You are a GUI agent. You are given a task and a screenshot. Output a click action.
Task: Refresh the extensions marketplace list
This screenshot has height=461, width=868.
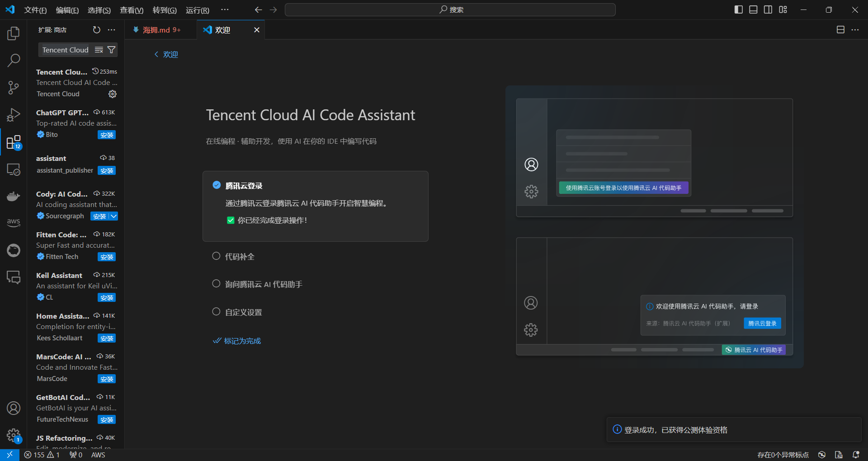click(x=96, y=30)
